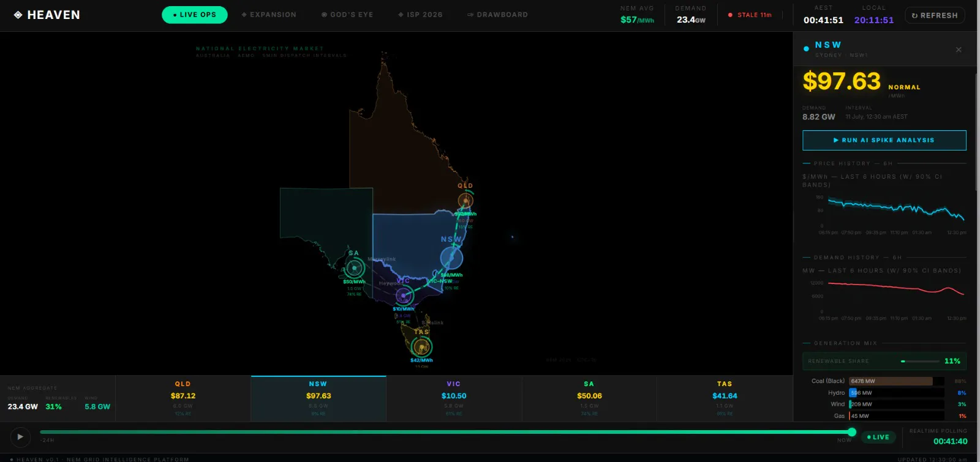The image size is (980, 462).
Task: Open the GOD'S EYE tab
Action: (x=347, y=15)
